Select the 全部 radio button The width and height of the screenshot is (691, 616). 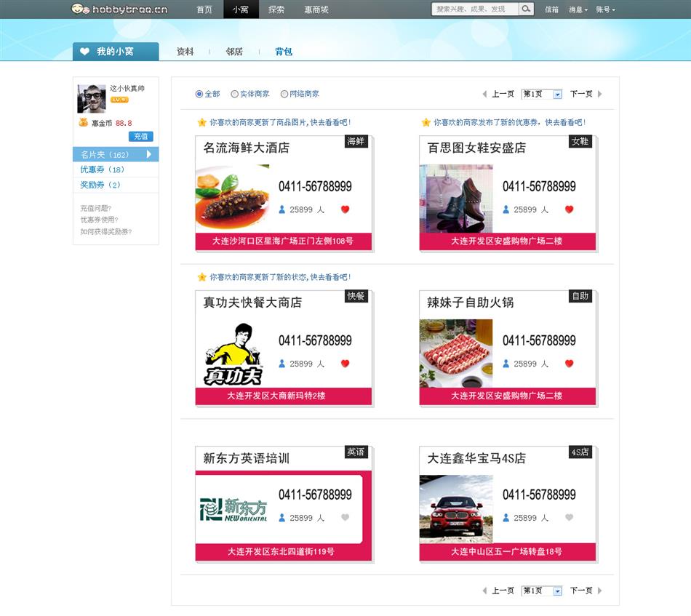pos(199,94)
